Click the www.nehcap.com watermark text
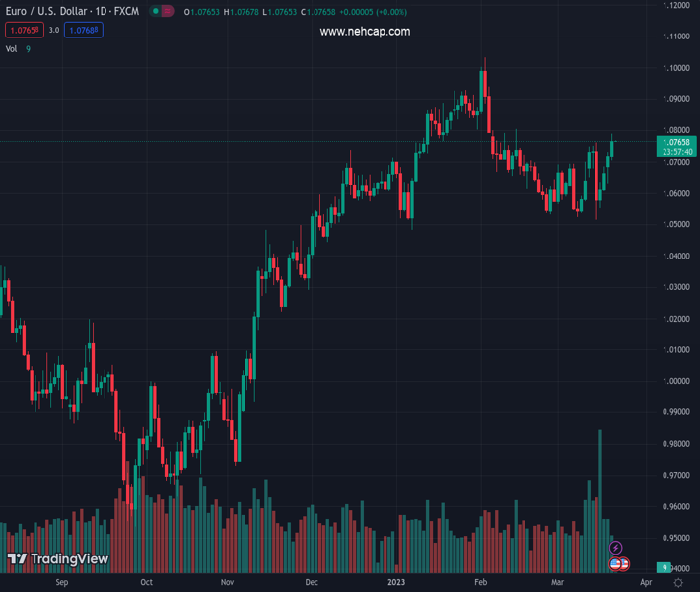The width and height of the screenshot is (700, 592). (x=365, y=32)
